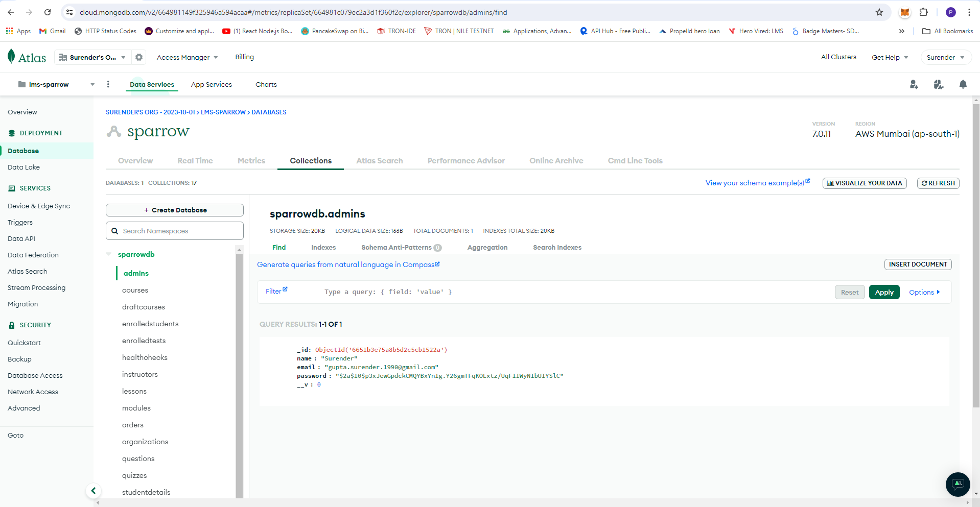The height and width of the screenshot is (507, 980).
Task: Switch to Data Services tab
Action: [x=152, y=84]
